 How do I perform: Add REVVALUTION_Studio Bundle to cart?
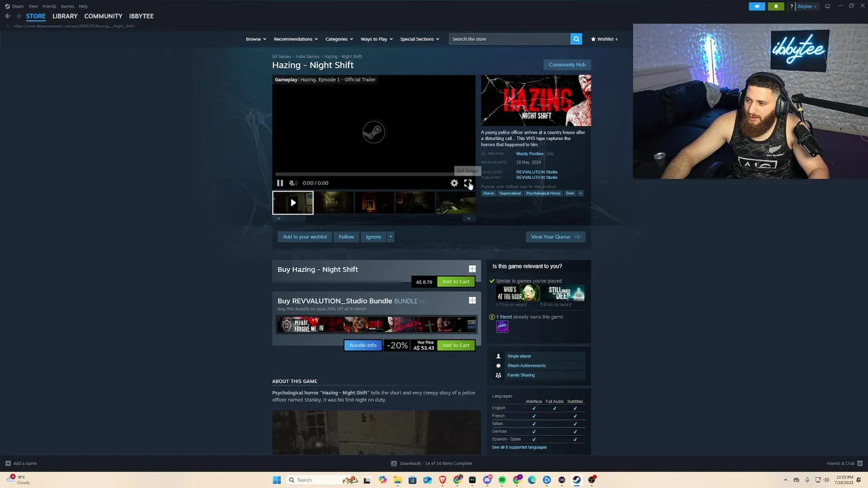[456, 346]
